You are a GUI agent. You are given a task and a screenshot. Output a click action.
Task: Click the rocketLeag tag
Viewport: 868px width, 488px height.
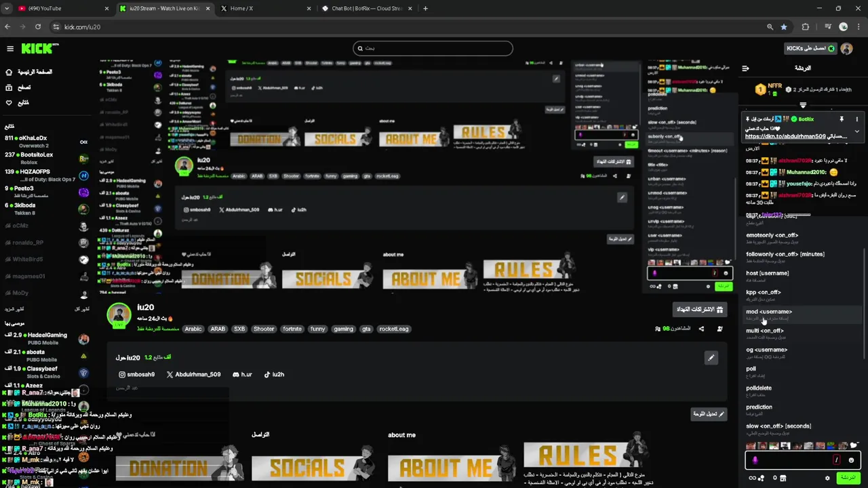[394, 329]
